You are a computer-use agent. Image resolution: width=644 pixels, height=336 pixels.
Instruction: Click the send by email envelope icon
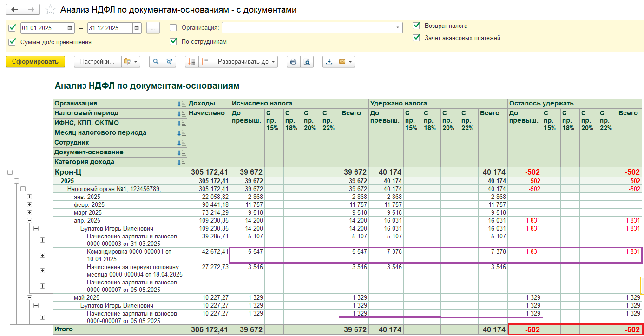click(x=342, y=61)
